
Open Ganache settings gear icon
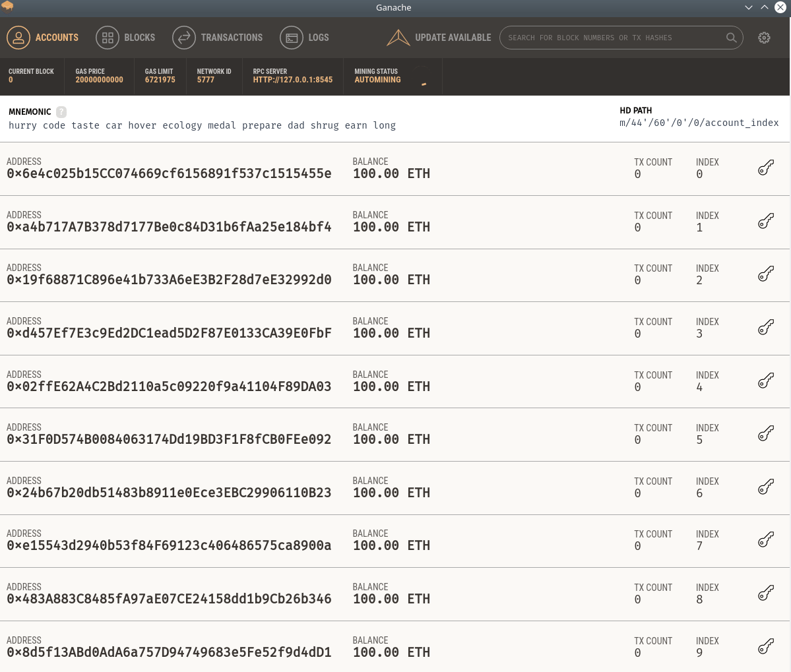[764, 38]
